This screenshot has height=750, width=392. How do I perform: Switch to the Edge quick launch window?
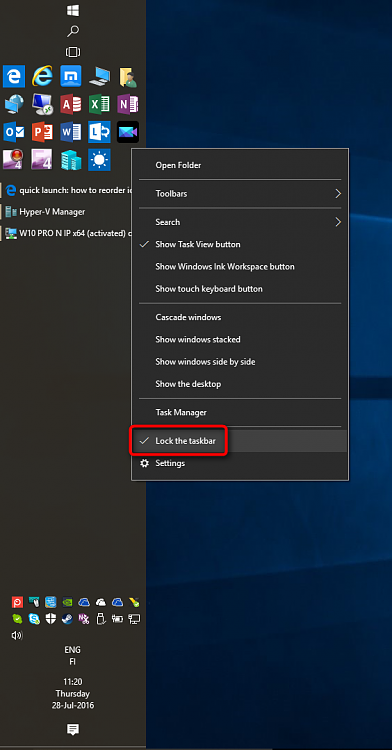coord(67,190)
